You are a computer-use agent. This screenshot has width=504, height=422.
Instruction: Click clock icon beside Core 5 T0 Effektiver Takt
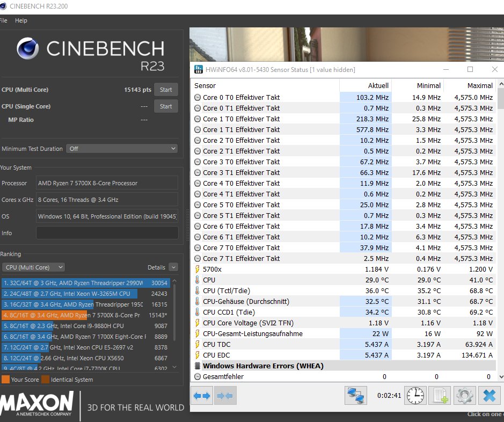click(198, 205)
